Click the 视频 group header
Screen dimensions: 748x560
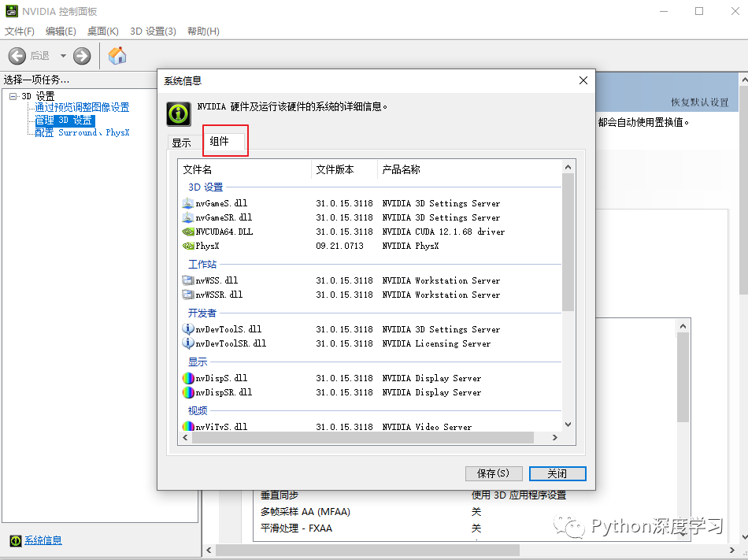click(x=198, y=410)
